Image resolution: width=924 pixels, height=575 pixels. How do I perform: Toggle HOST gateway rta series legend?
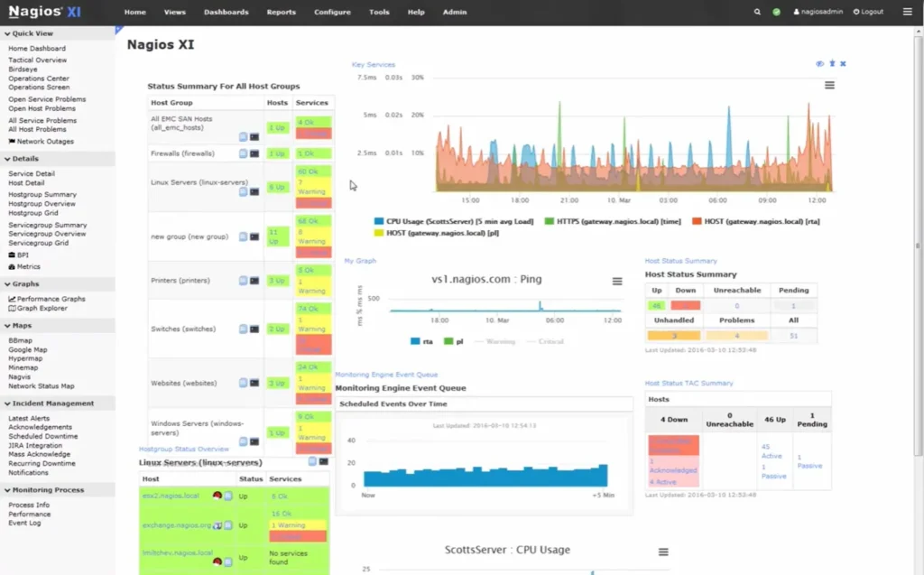[755, 221]
